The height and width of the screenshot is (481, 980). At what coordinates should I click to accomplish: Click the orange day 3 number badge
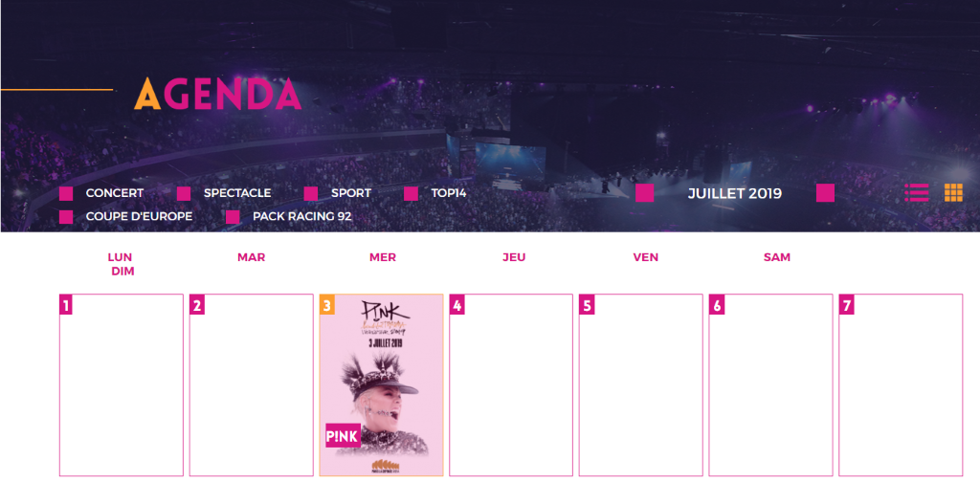[327, 305]
